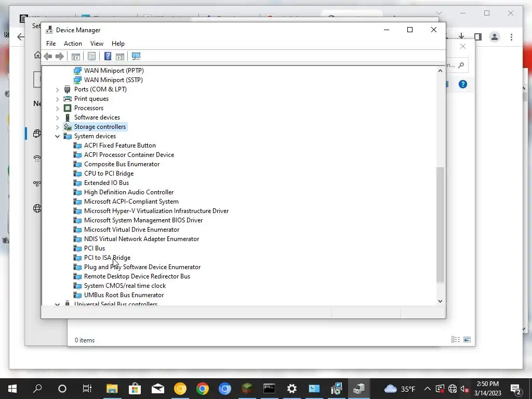532x399 pixels.
Task: Click the device tree scrollbar thumb
Action: (x=440, y=224)
